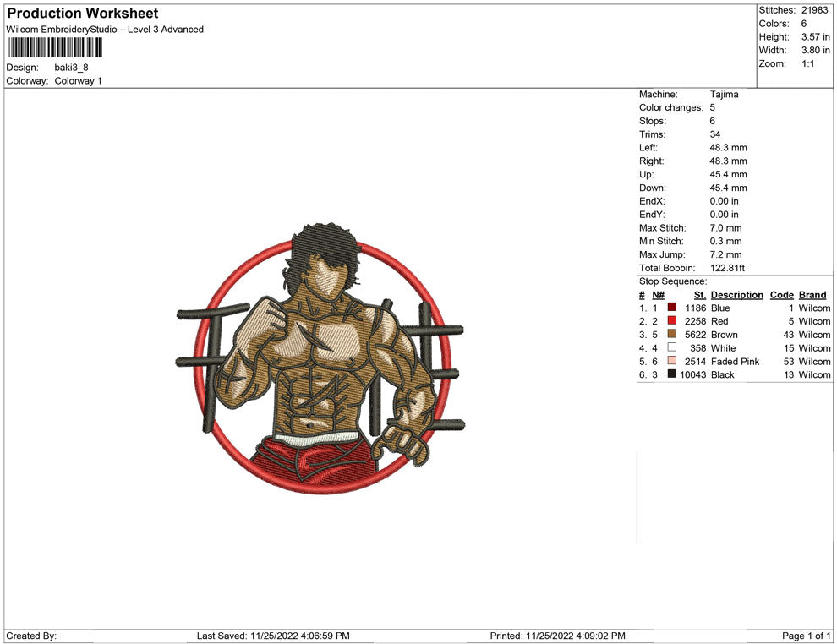Viewport: 837px width, 644px height.
Task: Click the Height value 3.57 in
Action: tap(816, 37)
